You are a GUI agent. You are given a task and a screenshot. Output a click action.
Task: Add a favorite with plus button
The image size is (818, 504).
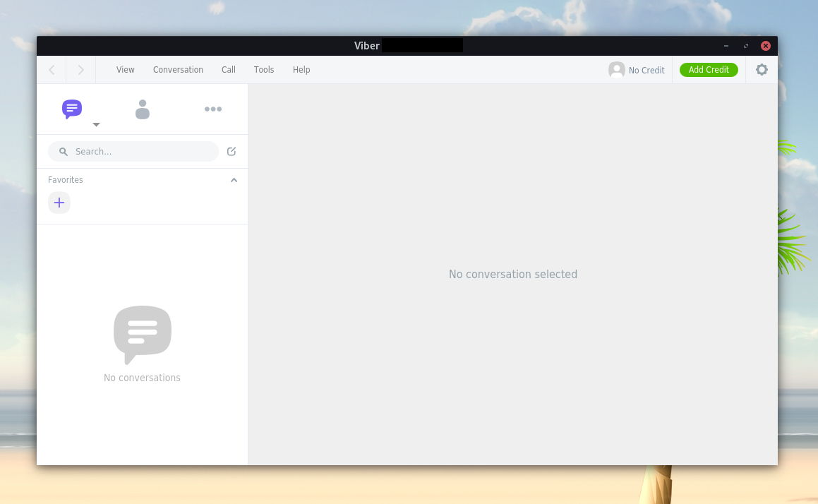click(59, 203)
